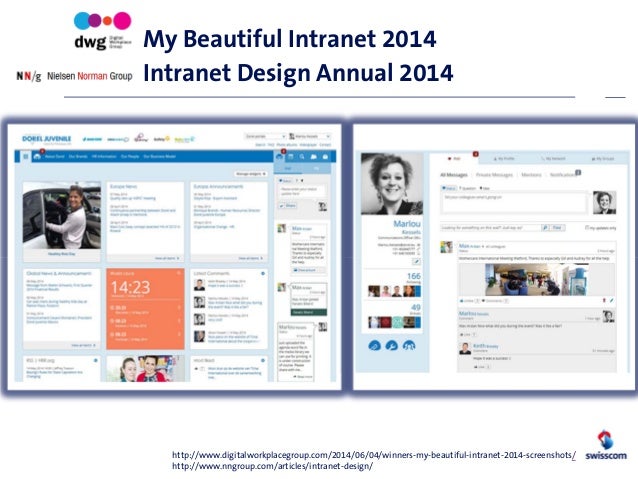
Task: Click the people round icon below profile card
Action: (409, 346)
